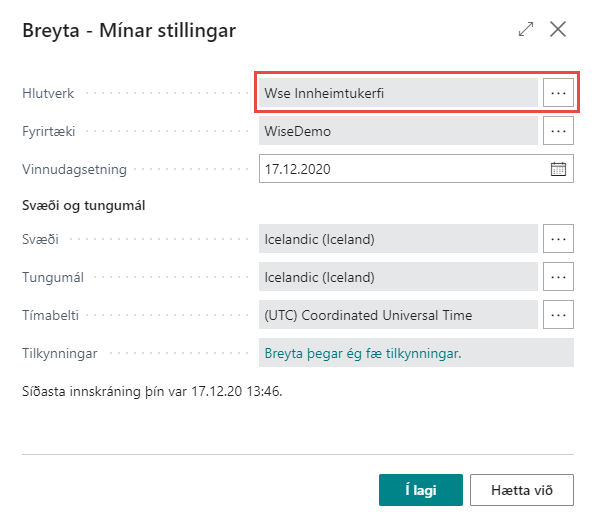Open the Tungumál lookup ellipsis button
The image size is (595, 527).
(558, 277)
